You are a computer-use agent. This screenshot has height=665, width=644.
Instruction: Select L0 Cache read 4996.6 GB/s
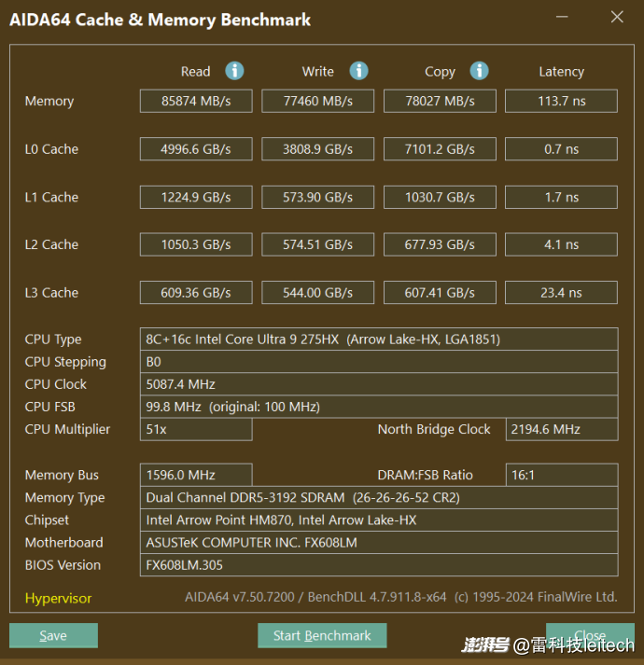coord(196,149)
